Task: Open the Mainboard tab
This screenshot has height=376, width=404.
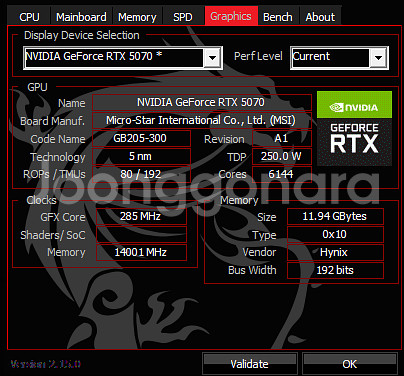Action: [81, 17]
